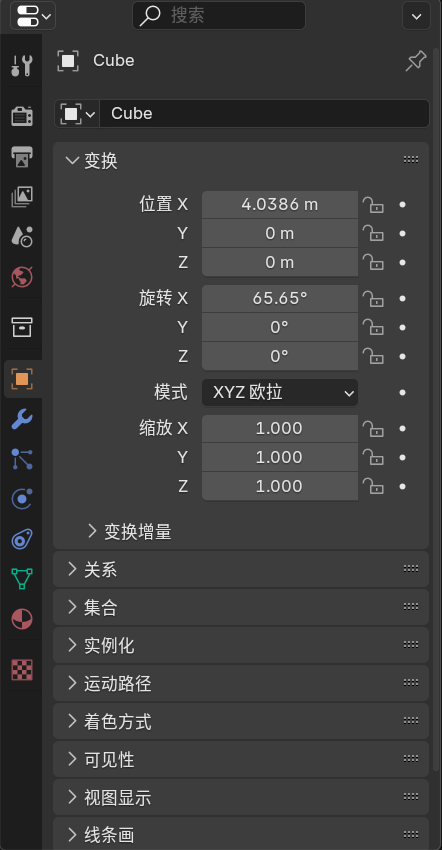Expand the 变换增量 subpanel
This screenshot has width=442, height=850.
pyautogui.click(x=92, y=531)
